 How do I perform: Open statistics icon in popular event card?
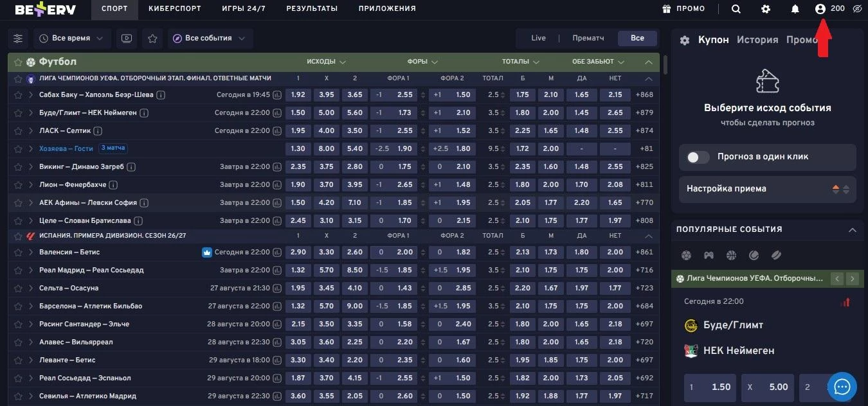[x=845, y=302]
